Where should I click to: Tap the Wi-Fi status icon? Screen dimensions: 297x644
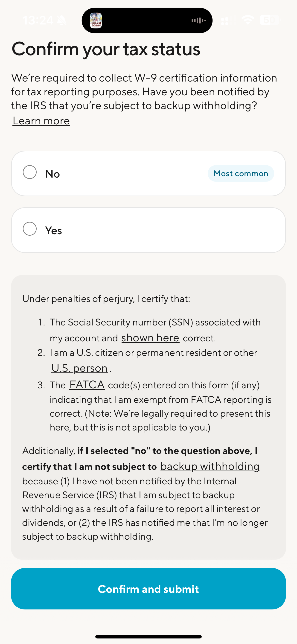248,20
